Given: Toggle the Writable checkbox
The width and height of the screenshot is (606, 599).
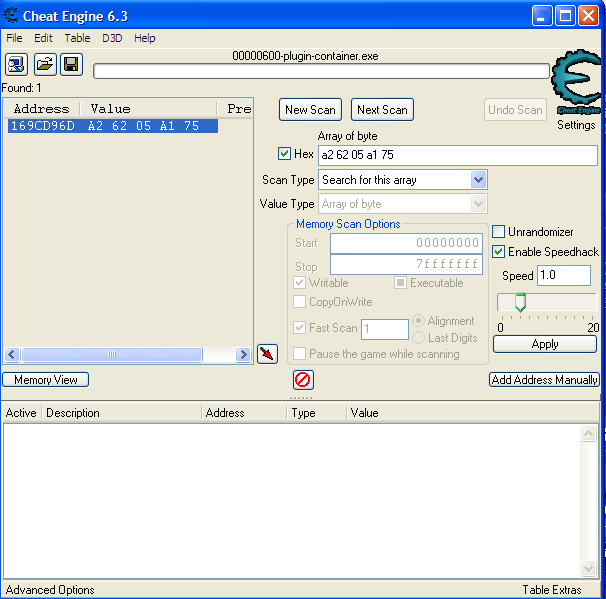Looking at the screenshot, I should click(x=299, y=282).
